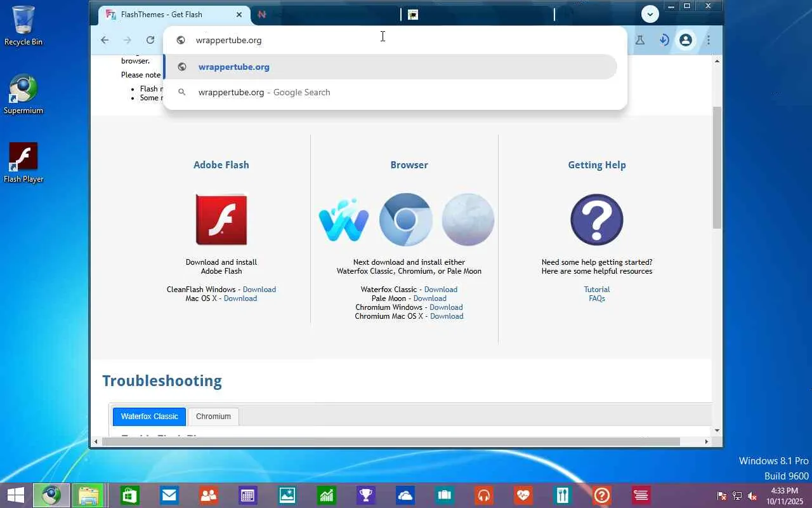Select the Recycle Bin desktop icon
This screenshot has height=508, width=812.
pyautogui.click(x=23, y=25)
